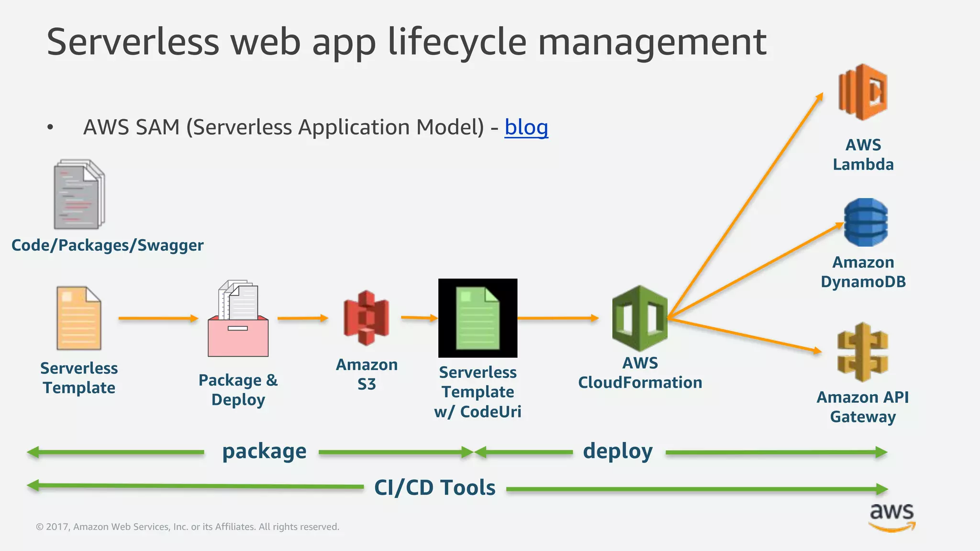Click the 'deploy' phase label
Viewport: 980px width, 551px height.
(x=617, y=451)
